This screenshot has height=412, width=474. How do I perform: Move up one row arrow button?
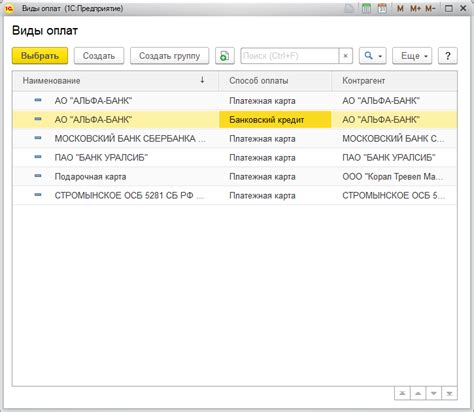(x=418, y=393)
